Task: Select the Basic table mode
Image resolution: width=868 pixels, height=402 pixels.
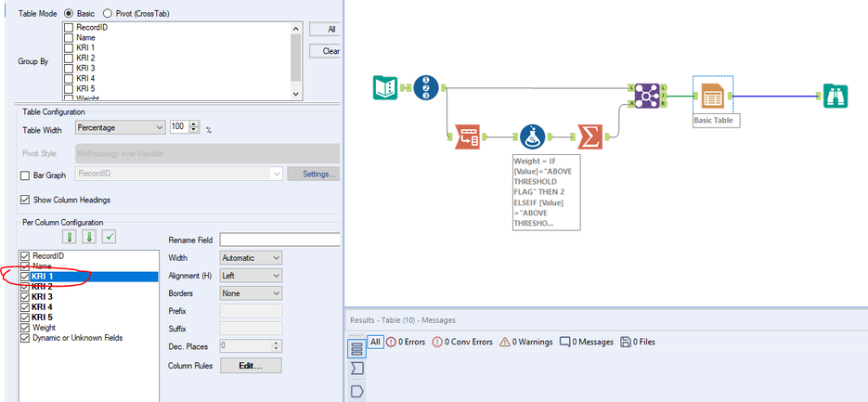Action: click(69, 13)
